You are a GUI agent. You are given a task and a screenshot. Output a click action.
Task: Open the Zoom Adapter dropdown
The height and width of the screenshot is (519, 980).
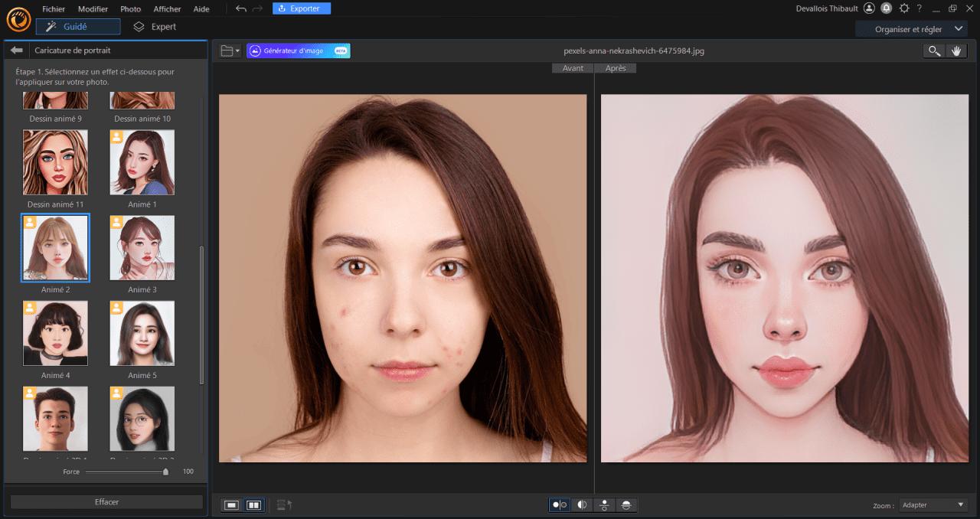point(933,504)
